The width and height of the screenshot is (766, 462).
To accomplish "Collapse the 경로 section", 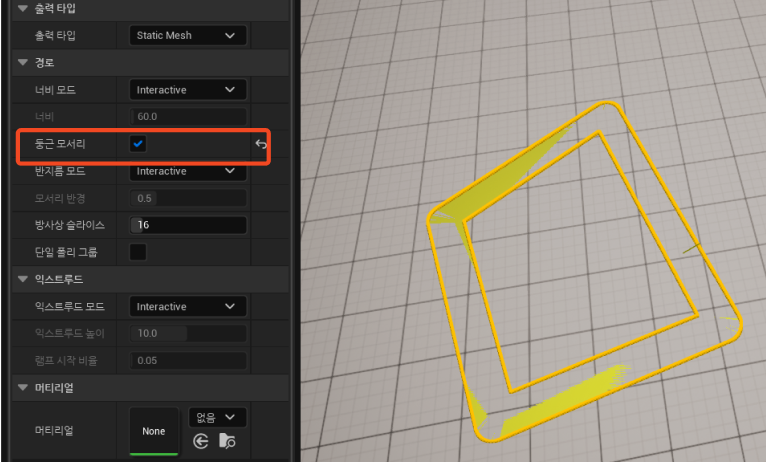I will coord(22,63).
